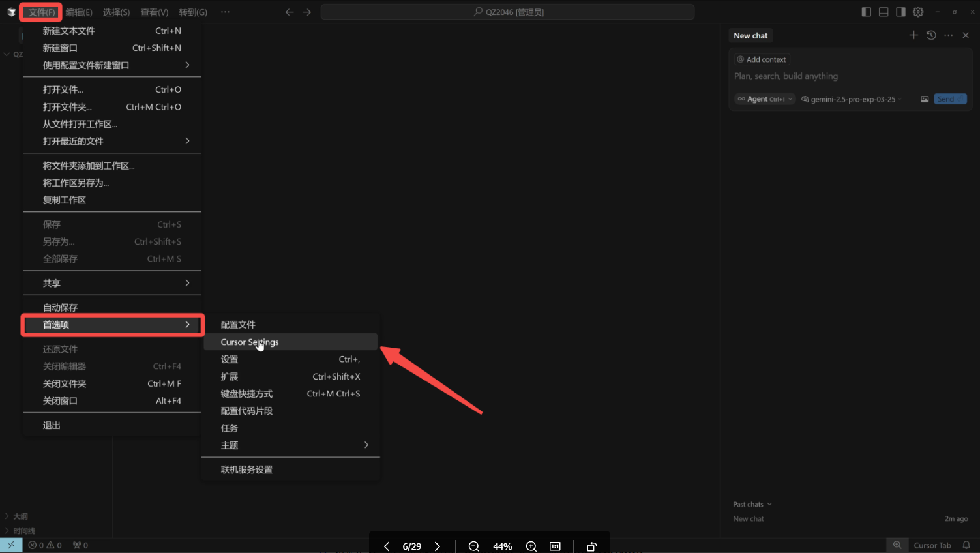Toggle the bottom panel layout icon
Viewport: 980px width, 553px height.
click(883, 12)
